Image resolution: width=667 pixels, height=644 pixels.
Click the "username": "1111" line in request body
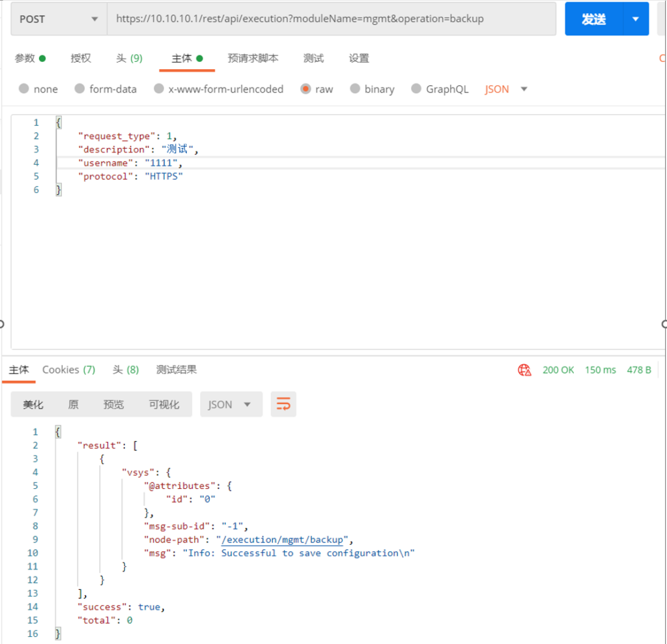pos(130,163)
